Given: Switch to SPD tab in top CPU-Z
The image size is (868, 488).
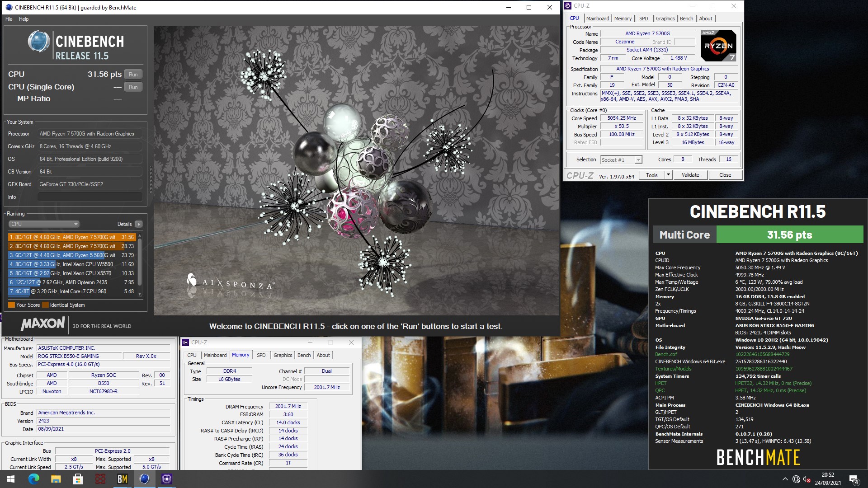Looking at the screenshot, I should pos(643,19).
